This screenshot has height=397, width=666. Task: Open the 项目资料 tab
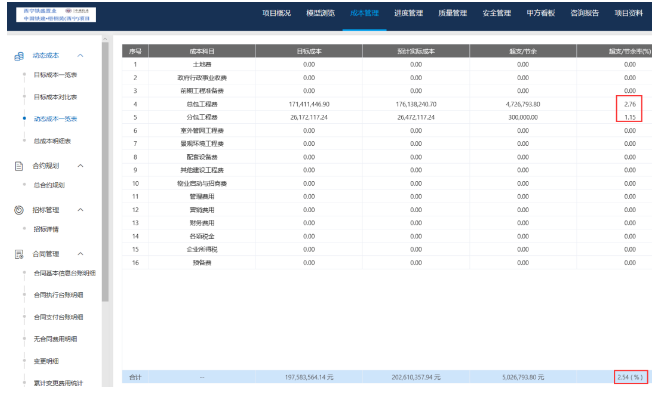(629, 13)
